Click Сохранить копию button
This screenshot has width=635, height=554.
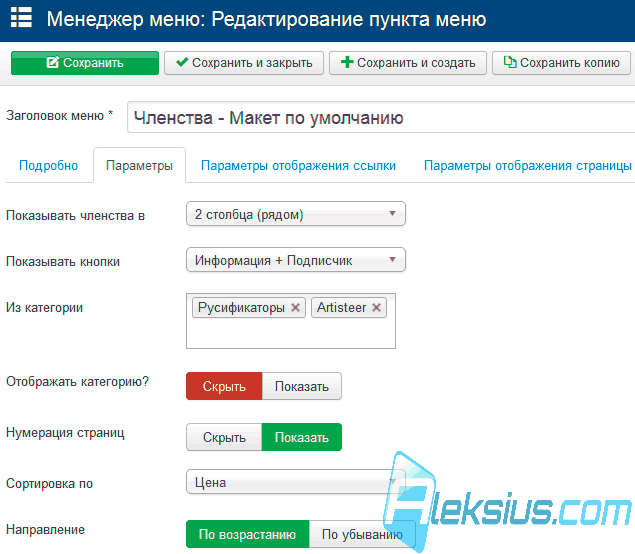[x=561, y=63]
